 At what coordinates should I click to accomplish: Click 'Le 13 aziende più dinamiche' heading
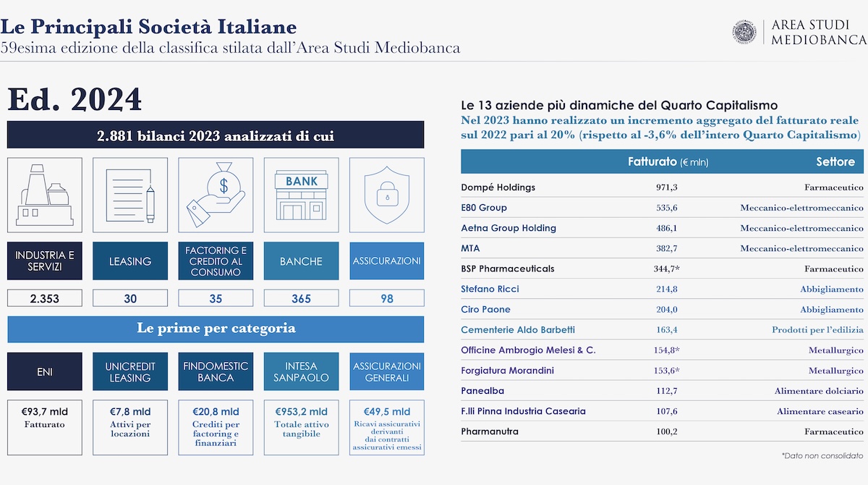(619, 105)
